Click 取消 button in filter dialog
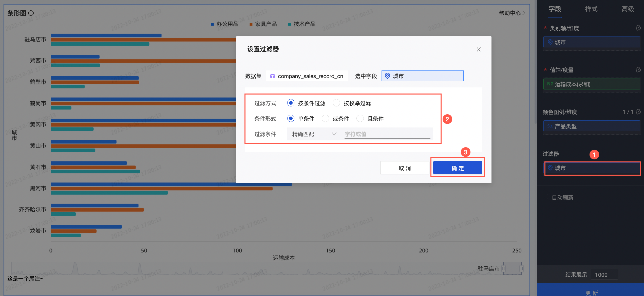The height and width of the screenshot is (296, 644). point(405,168)
